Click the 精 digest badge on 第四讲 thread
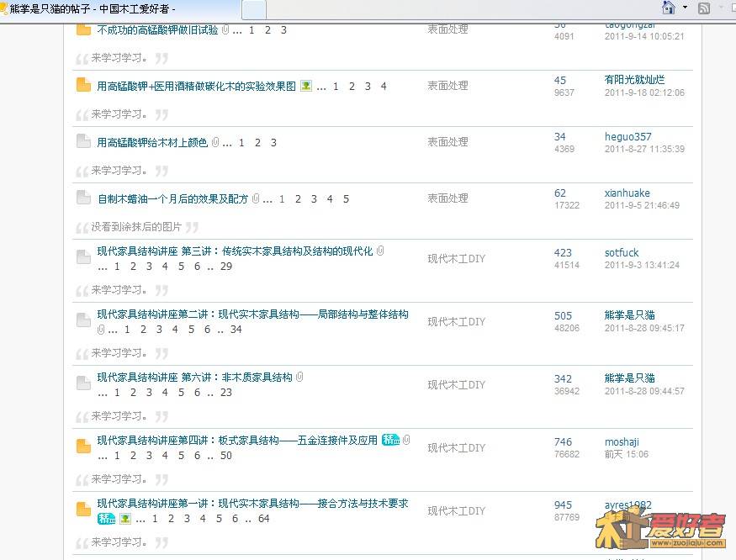This screenshot has width=736, height=560. point(390,440)
